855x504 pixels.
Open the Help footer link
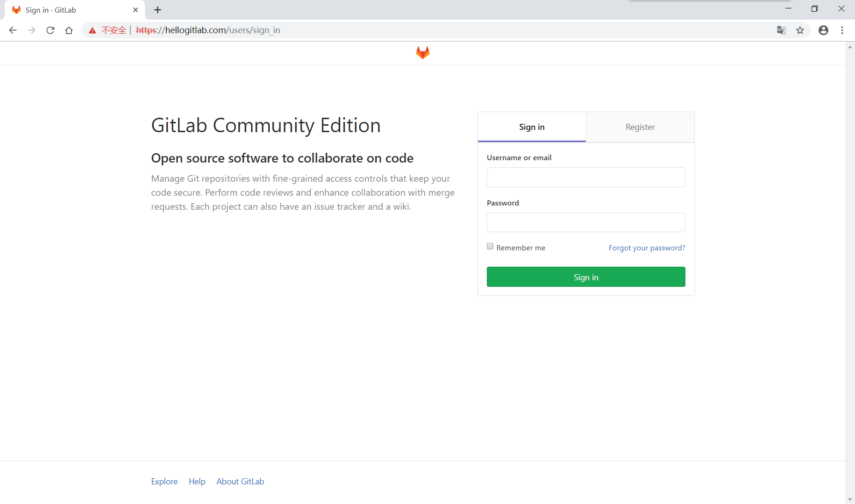197,482
